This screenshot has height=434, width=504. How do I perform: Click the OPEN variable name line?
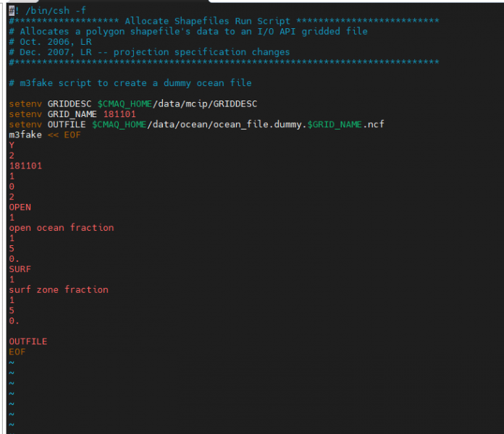pos(20,207)
